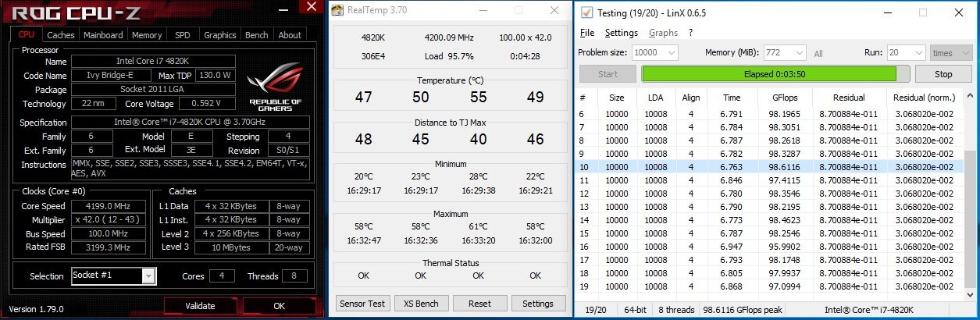Open the File menu in LinX
The height and width of the screenshot is (320, 980).
coord(587,33)
